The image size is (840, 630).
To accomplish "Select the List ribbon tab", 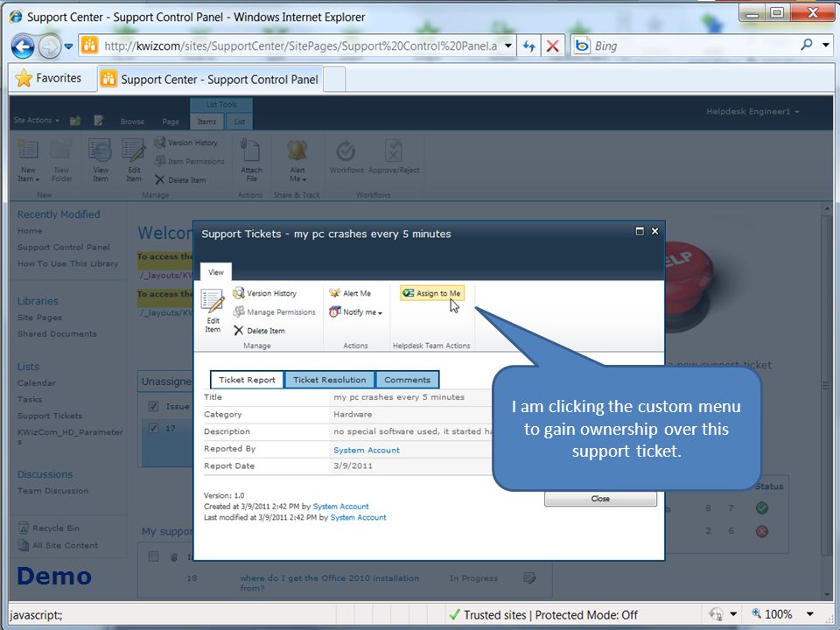I will [240, 122].
